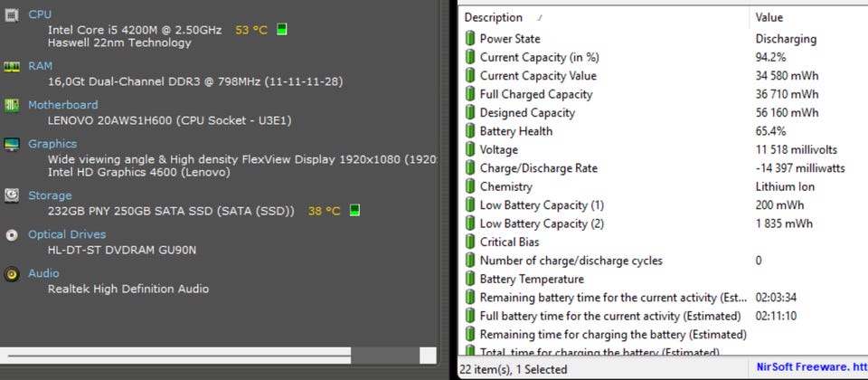Open the RAM section link
The height and width of the screenshot is (380, 868).
(41, 66)
